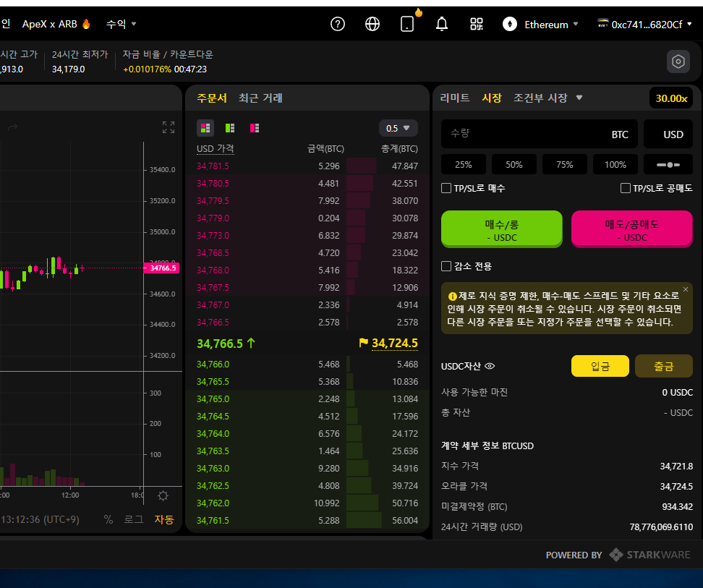This screenshot has height=588, width=703.
Task: Open the language globe icon
Action: click(x=372, y=24)
